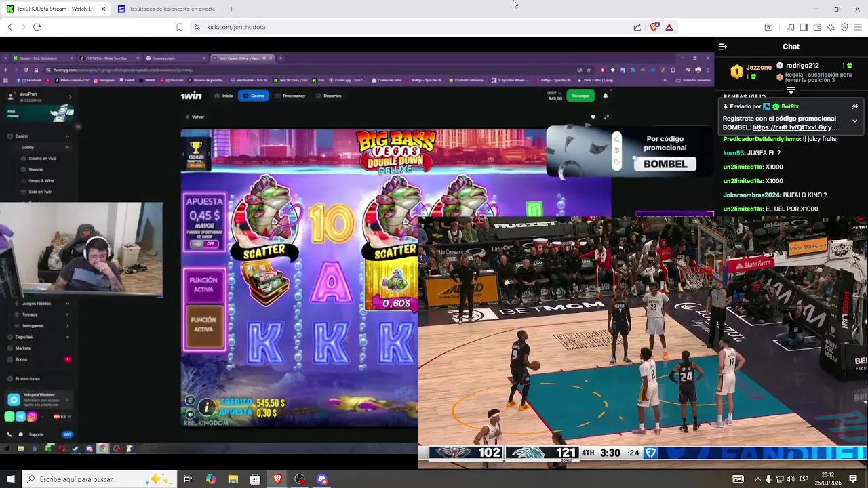Open Free money in 1win navigation
Viewport: 868px width, 488px height.
pos(290,96)
